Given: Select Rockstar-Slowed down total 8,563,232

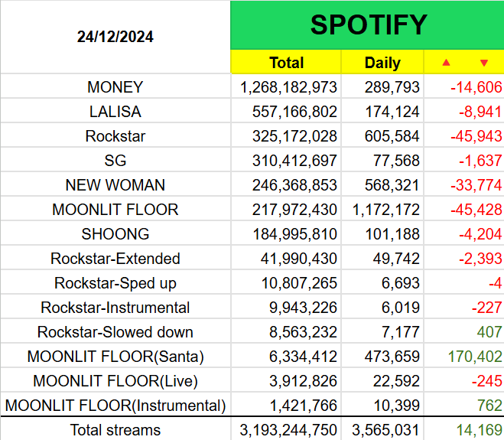Looking at the screenshot, I should point(286,331).
